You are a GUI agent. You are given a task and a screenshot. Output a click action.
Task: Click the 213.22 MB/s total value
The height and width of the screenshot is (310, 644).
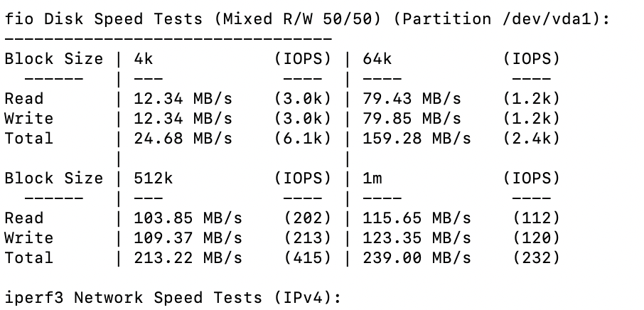[188, 258]
